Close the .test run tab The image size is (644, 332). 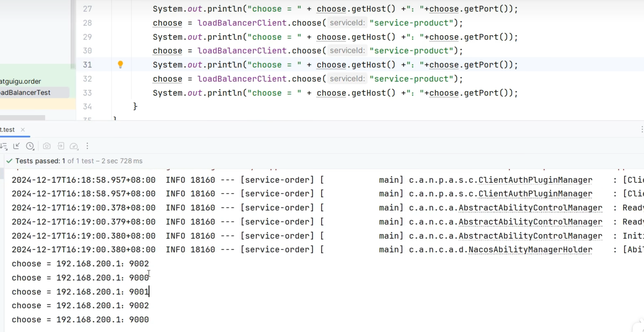coord(23,130)
